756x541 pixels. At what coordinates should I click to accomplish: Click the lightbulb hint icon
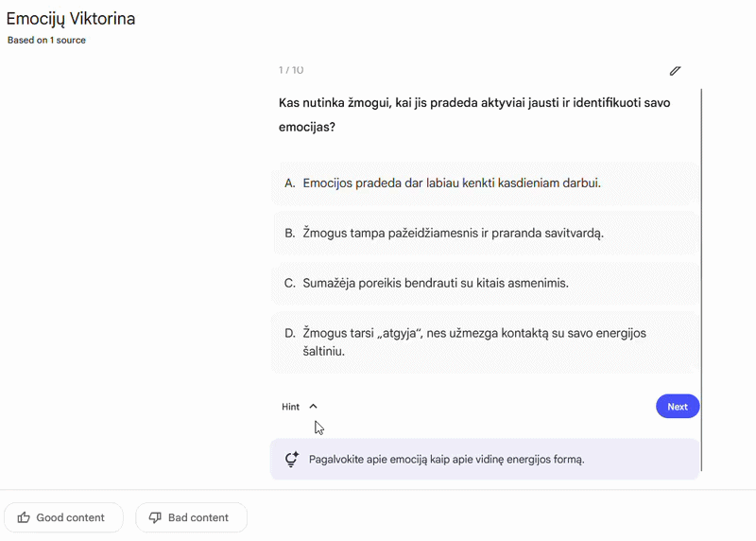tap(292, 460)
